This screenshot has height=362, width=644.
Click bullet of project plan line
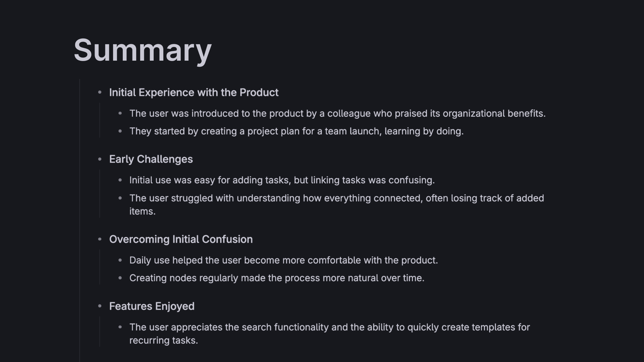(x=120, y=131)
